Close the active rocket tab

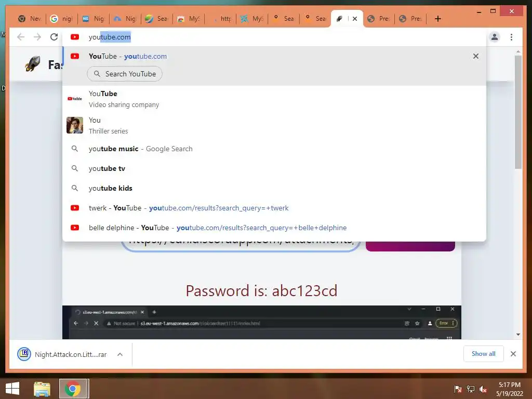coord(355,19)
